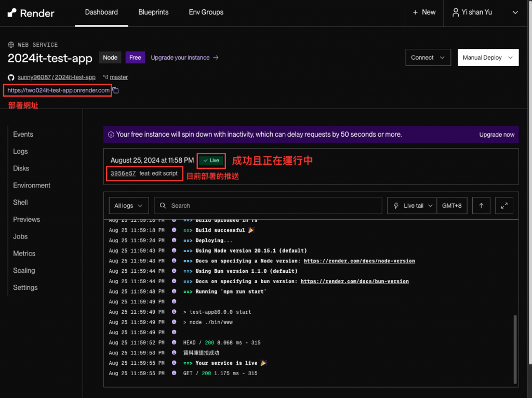Click the Live tail lightning icon
The image size is (532, 398).
pos(396,206)
